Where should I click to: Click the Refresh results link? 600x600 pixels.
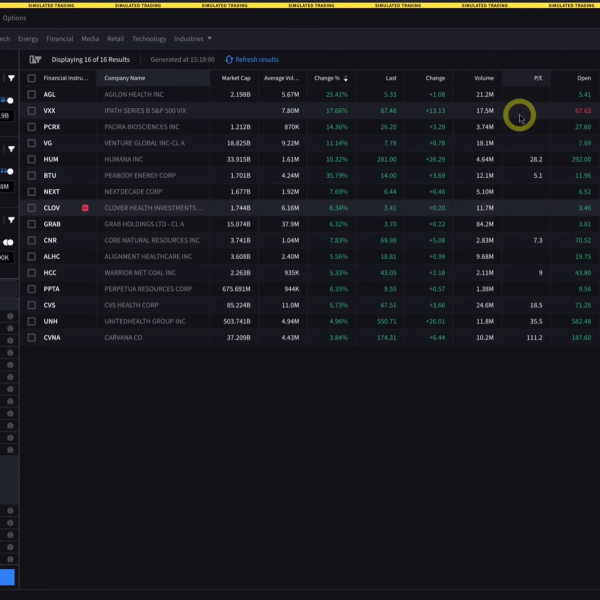click(257, 59)
